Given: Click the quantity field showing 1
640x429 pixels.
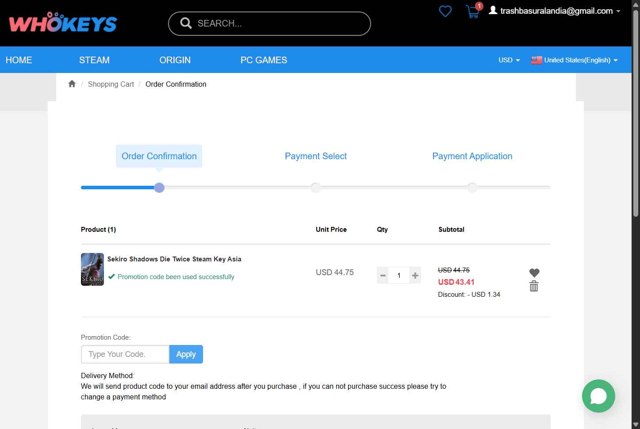Looking at the screenshot, I should pyautogui.click(x=399, y=276).
